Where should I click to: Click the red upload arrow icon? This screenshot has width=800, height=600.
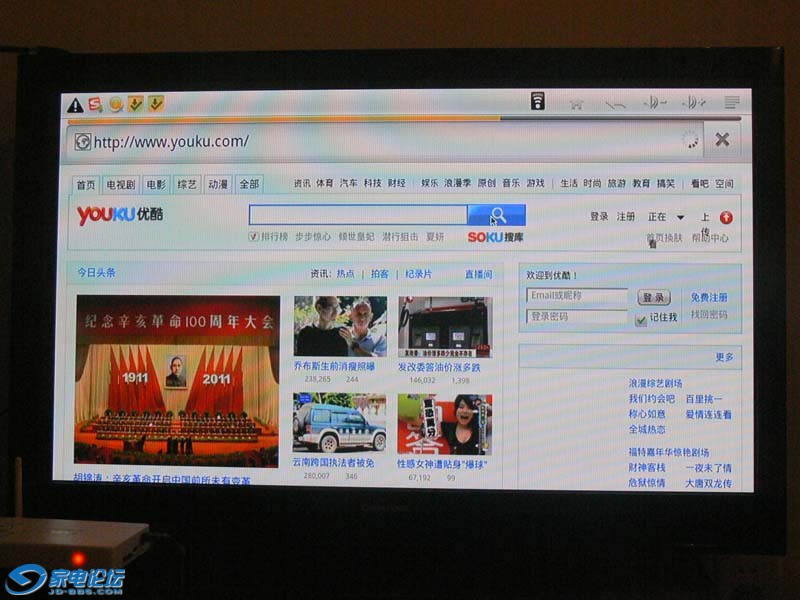tap(726, 218)
